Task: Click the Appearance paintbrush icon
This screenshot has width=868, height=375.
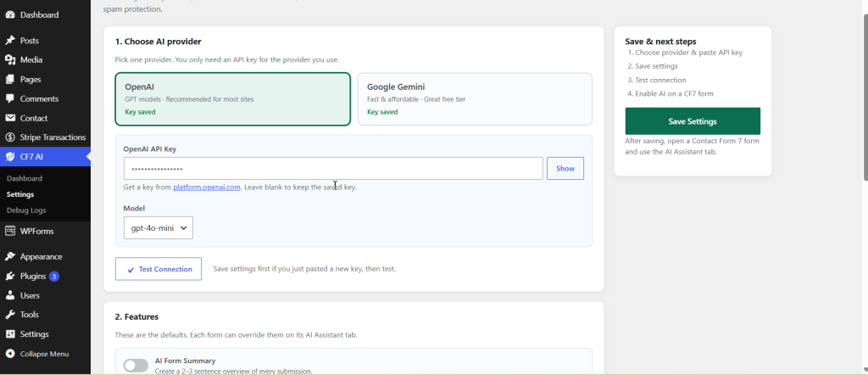Action: [x=10, y=256]
